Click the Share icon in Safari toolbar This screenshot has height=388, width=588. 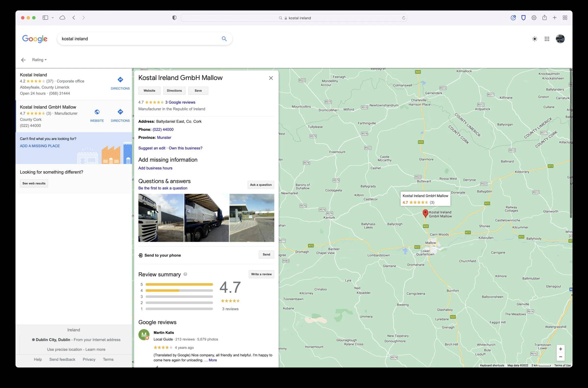[544, 18]
